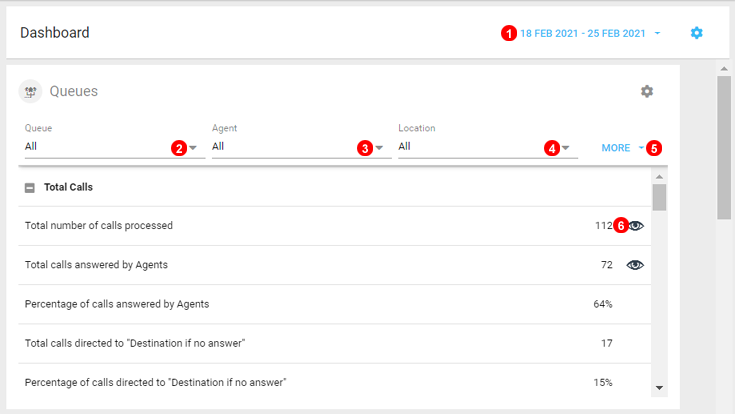Viewport: 735px width, 414px height.
Task: View details for calls answered by Agents
Action: (635, 265)
